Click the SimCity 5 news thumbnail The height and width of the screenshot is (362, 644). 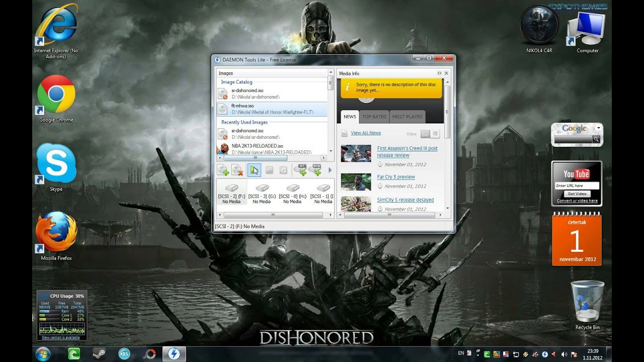pos(356,204)
